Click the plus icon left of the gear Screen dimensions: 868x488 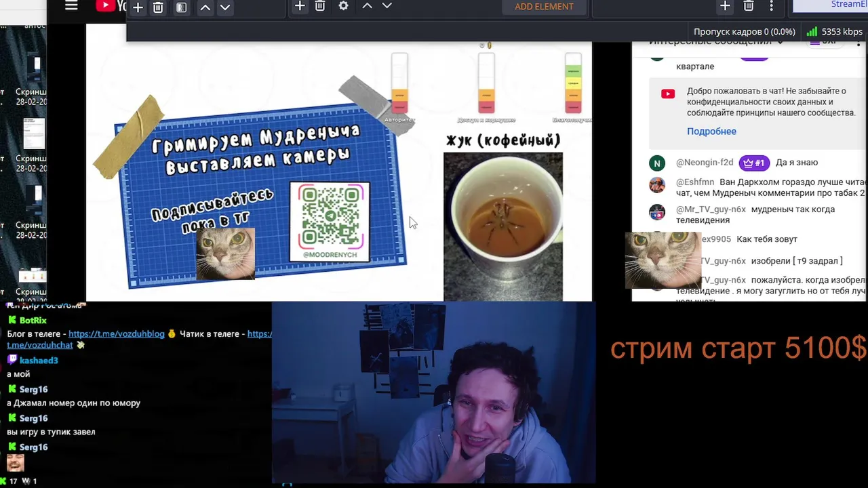click(300, 6)
